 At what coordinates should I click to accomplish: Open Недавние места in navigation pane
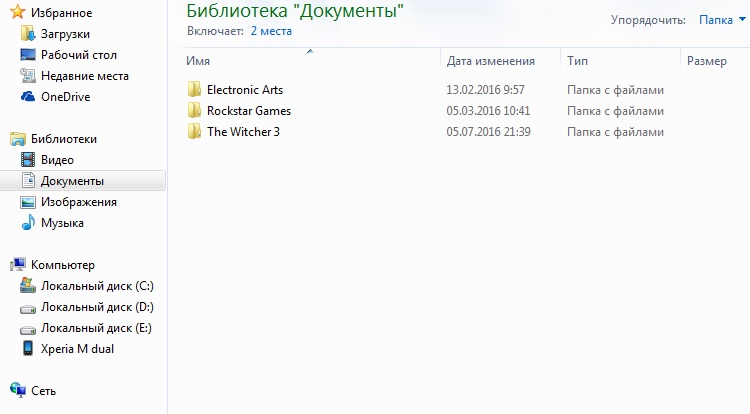click(x=84, y=76)
